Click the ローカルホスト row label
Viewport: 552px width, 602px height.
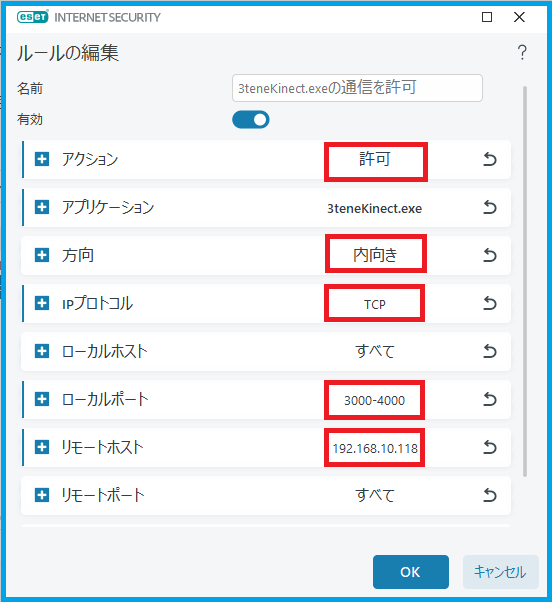(104, 351)
